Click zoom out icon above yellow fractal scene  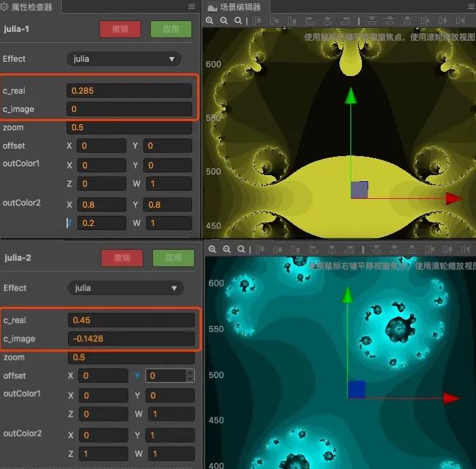point(224,20)
